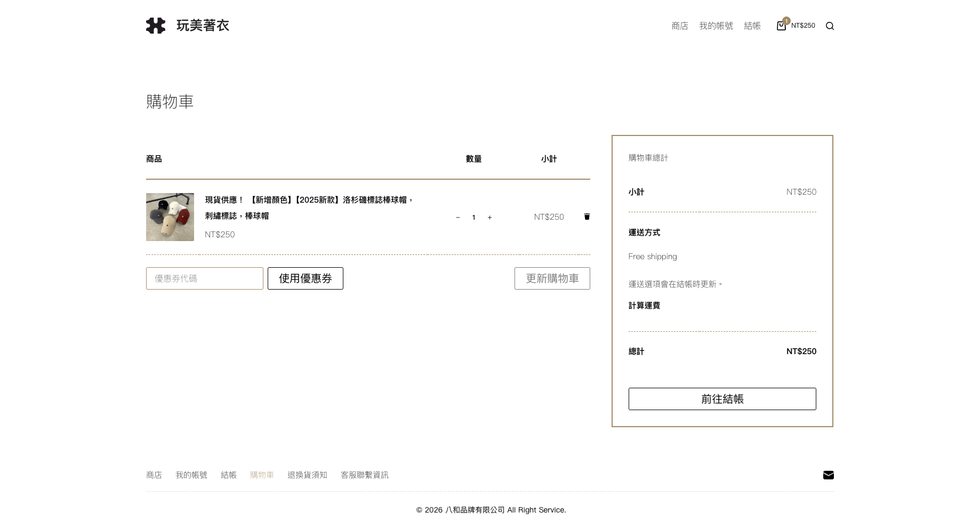Viewport: 980px width, 528px height.
Task: Expand the 計算運費 shipping calculator
Action: pos(644,306)
